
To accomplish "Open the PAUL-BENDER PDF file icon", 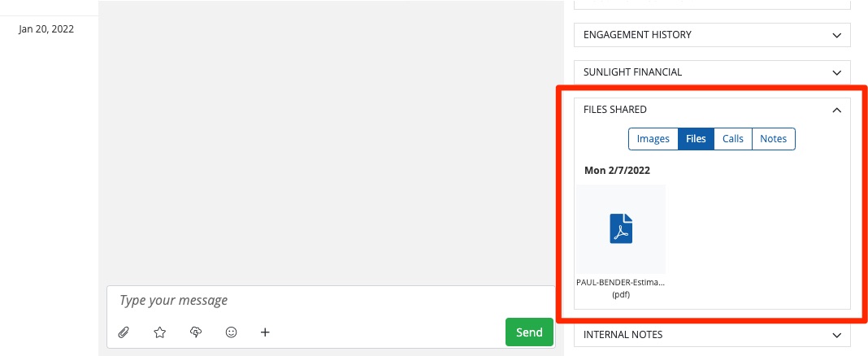I will tap(621, 229).
